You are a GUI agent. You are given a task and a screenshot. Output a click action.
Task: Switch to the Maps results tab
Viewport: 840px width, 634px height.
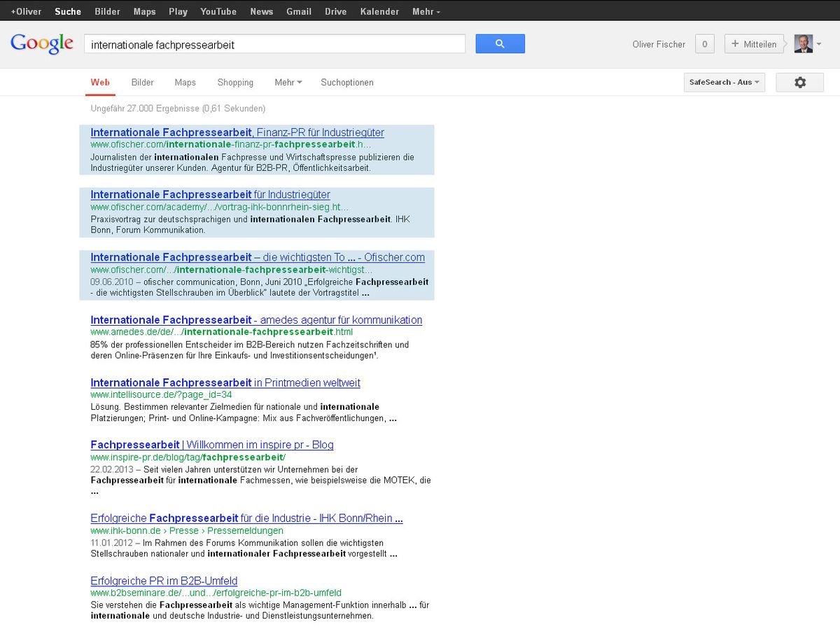pyautogui.click(x=185, y=82)
